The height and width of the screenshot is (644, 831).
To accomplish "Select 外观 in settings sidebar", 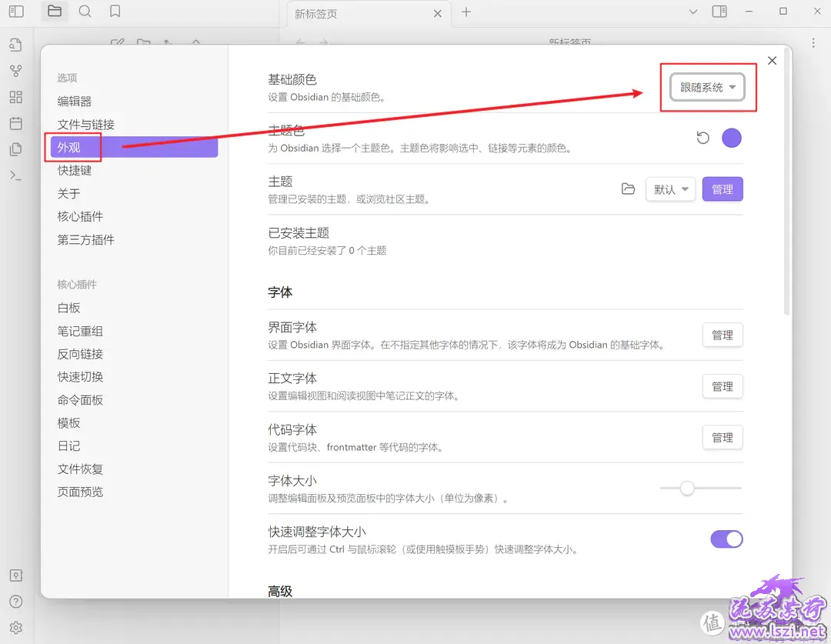I will click(x=134, y=148).
